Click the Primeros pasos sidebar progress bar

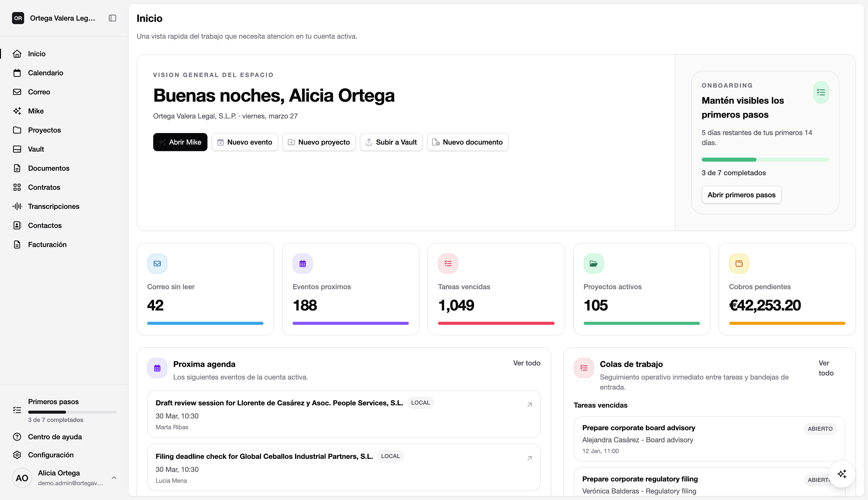[72, 412]
